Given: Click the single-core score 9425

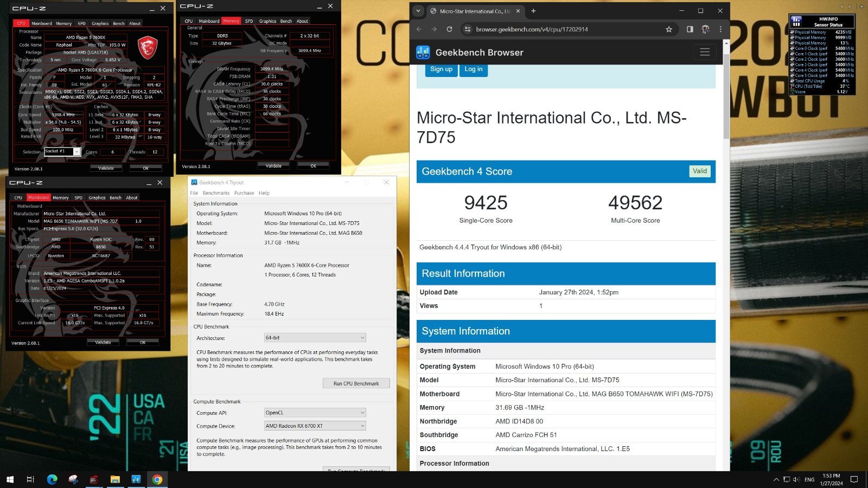Looking at the screenshot, I should tap(486, 203).
